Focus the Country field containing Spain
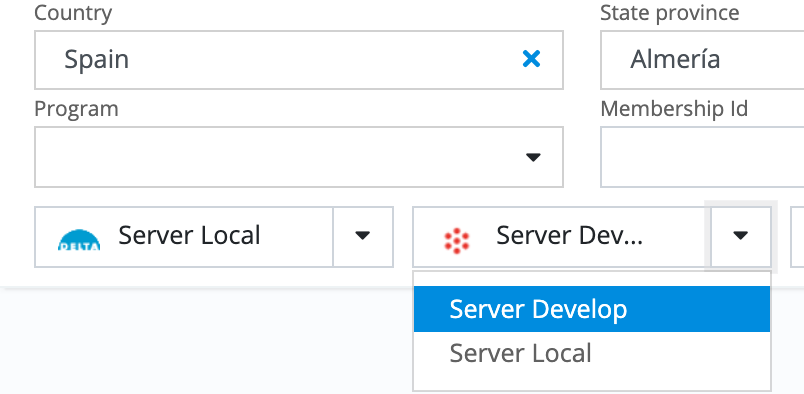The width and height of the screenshot is (804, 394). [299, 60]
